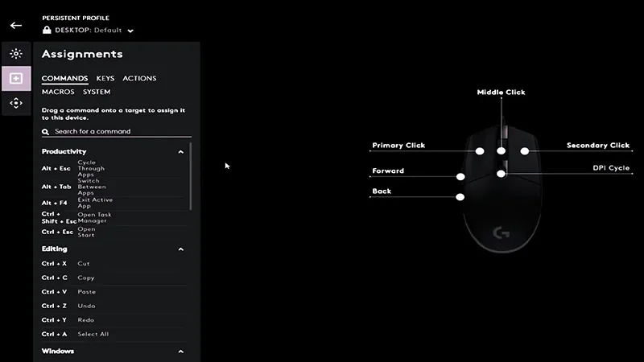
Task: Click the Select All command entry
Action: click(x=93, y=334)
